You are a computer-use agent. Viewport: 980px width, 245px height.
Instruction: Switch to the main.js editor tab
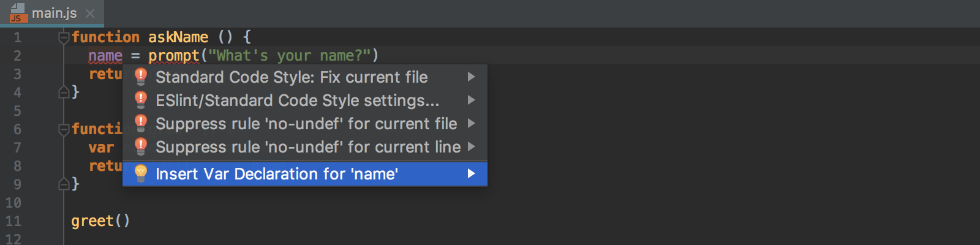pyautogui.click(x=54, y=13)
